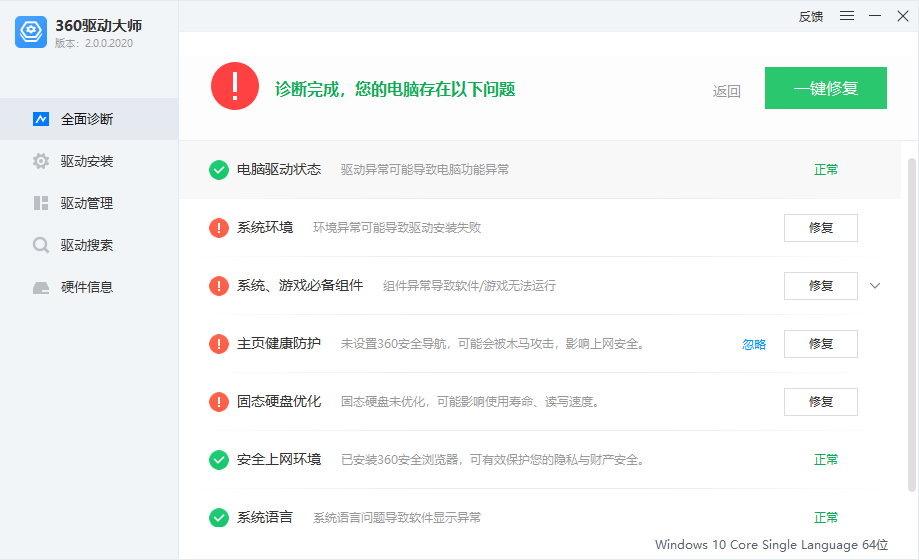Expand the 系统、游戏必备组件 details chevron
Viewport: 919px width, 560px height.
(874, 286)
